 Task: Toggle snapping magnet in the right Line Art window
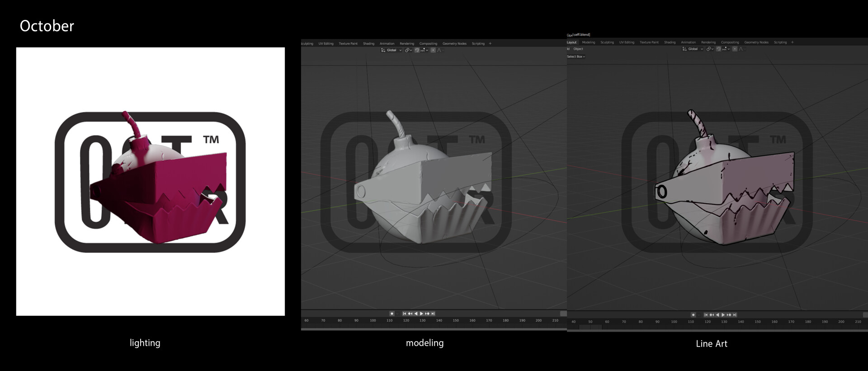[x=718, y=49]
